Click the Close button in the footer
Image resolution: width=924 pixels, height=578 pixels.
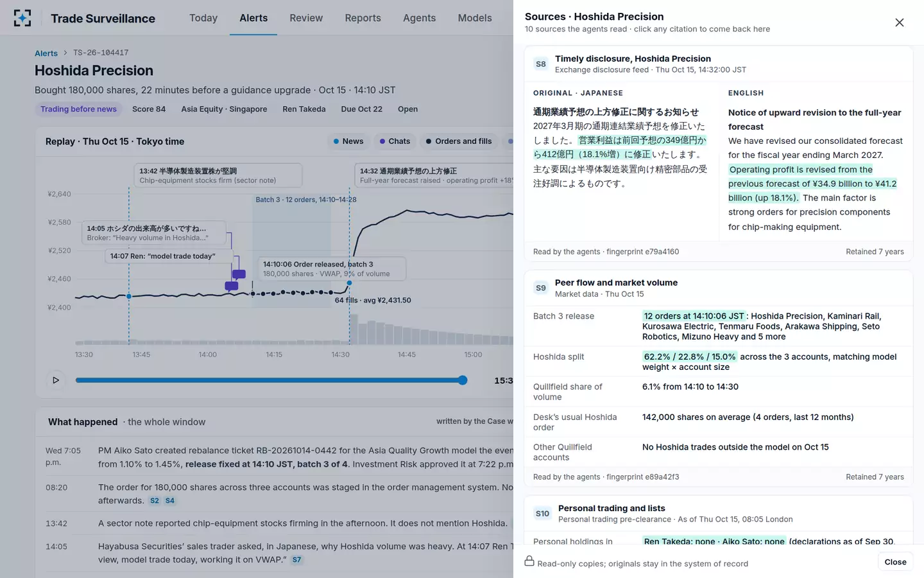pyautogui.click(x=895, y=562)
